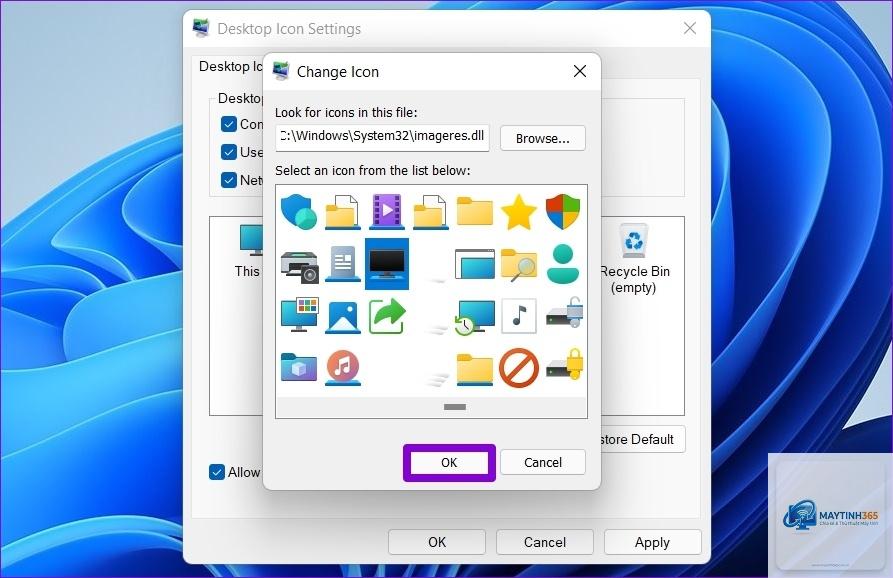Toggle the 'Net...' network checkbox

(228, 180)
